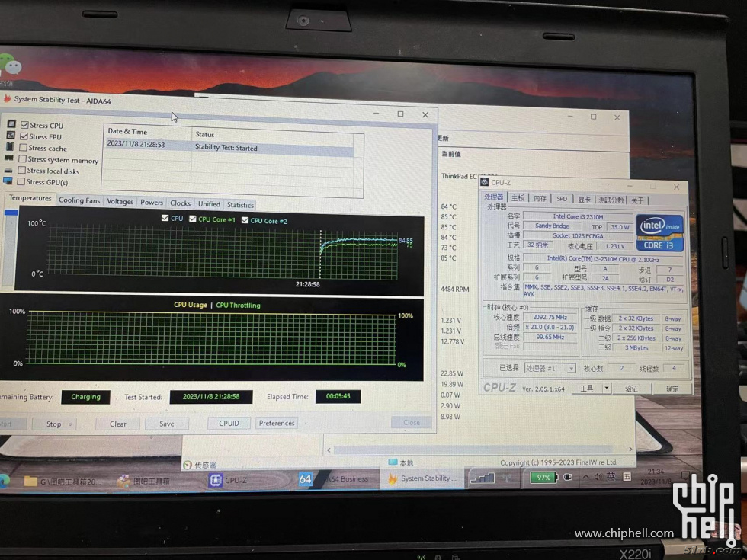Viewport: 747px width, 560px height.
Task: Open the SPD tab in CPU-Z
Action: click(x=563, y=199)
